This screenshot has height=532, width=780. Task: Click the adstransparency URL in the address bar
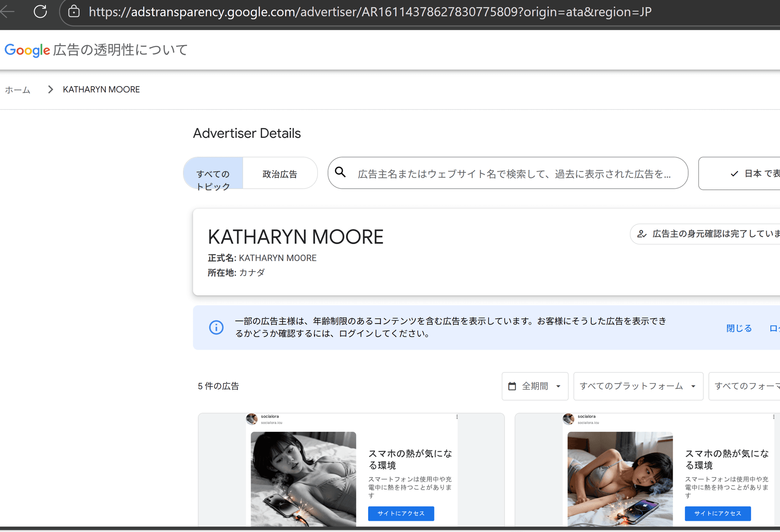pos(370,12)
